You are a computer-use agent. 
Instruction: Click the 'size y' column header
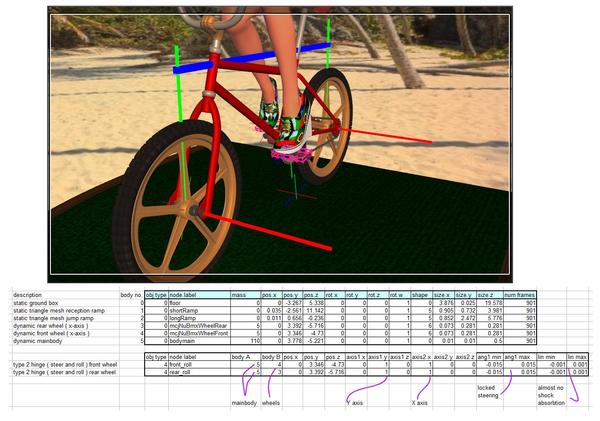coord(465,295)
